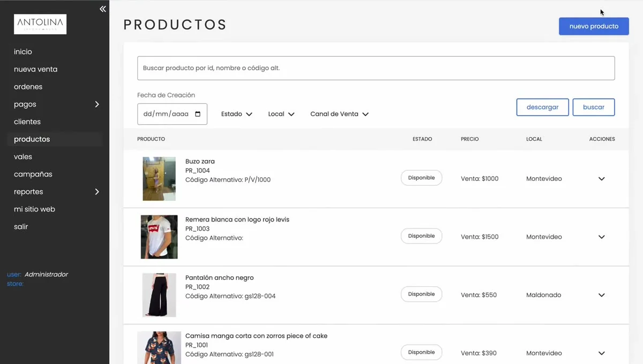Click Disponible status of Pantalón ancho negro

point(421,294)
